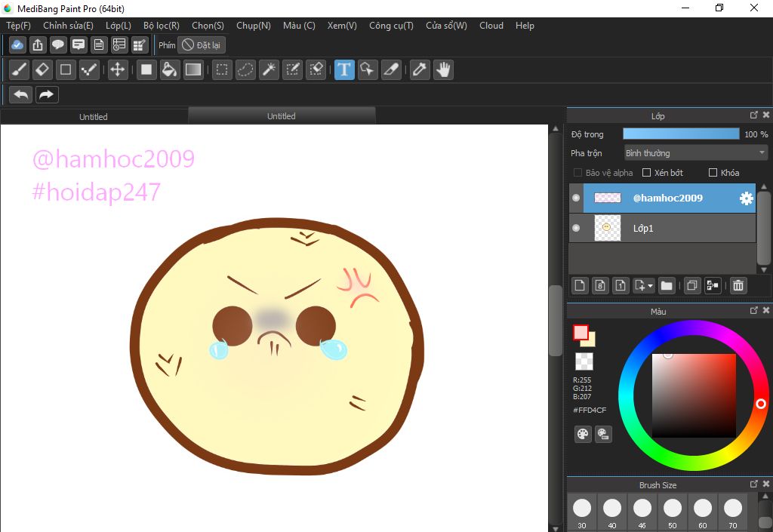Open layer settings gear for @hamhoc2009
This screenshot has width=773, height=532.
tap(747, 198)
